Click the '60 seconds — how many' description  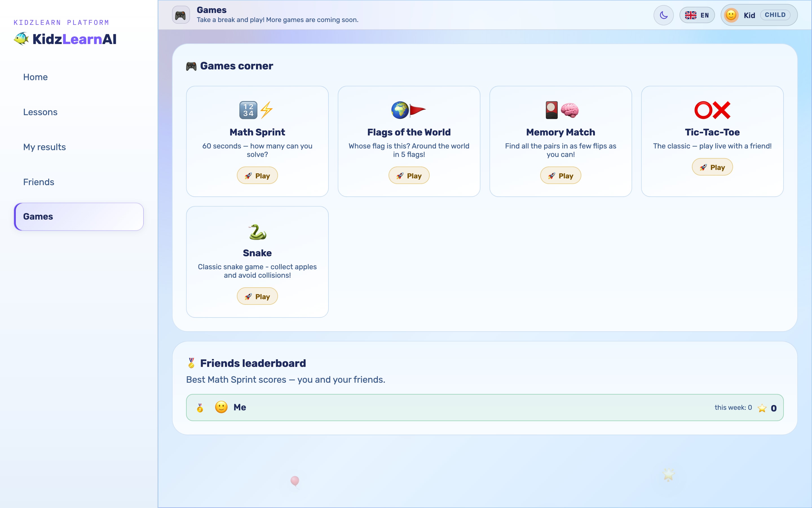tap(257, 150)
